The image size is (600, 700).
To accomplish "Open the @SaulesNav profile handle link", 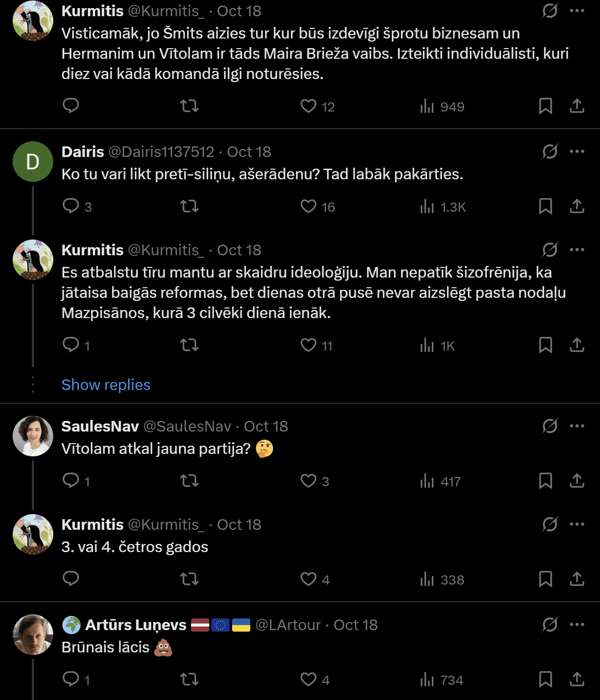I will [187, 426].
